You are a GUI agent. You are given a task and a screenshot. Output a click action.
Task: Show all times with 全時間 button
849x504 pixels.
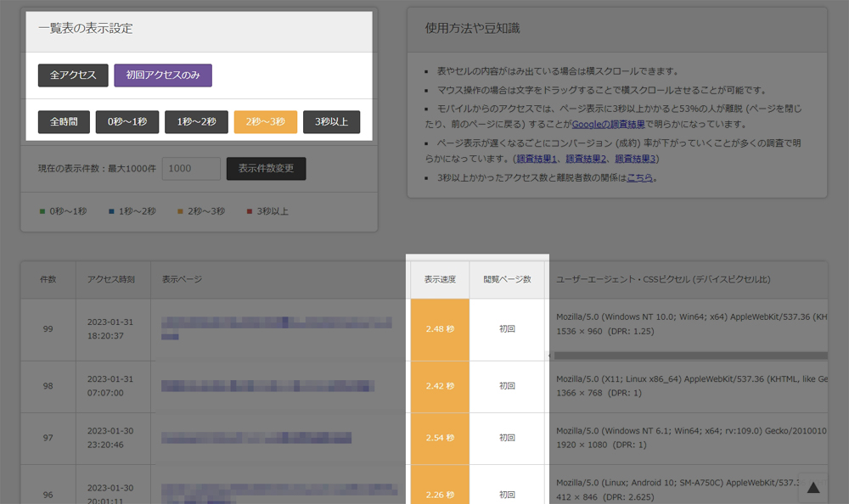click(64, 122)
